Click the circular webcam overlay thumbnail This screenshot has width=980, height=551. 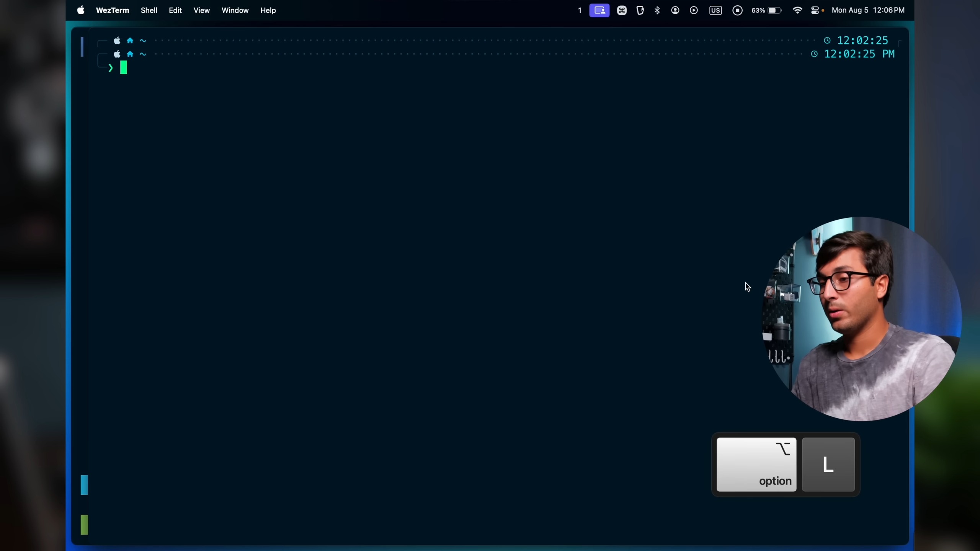(861, 320)
